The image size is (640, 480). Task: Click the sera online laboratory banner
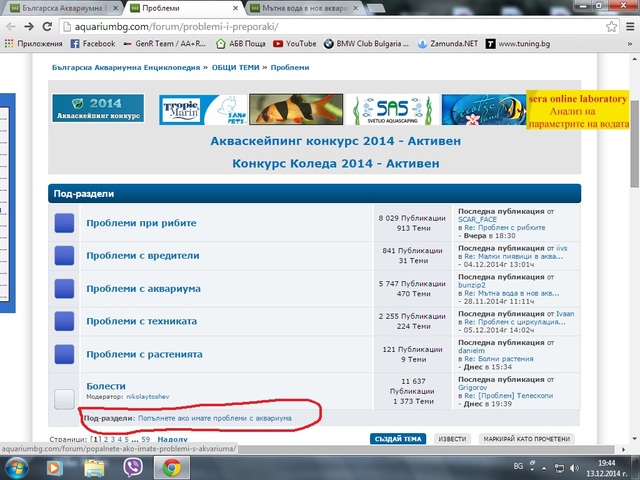point(577,110)
